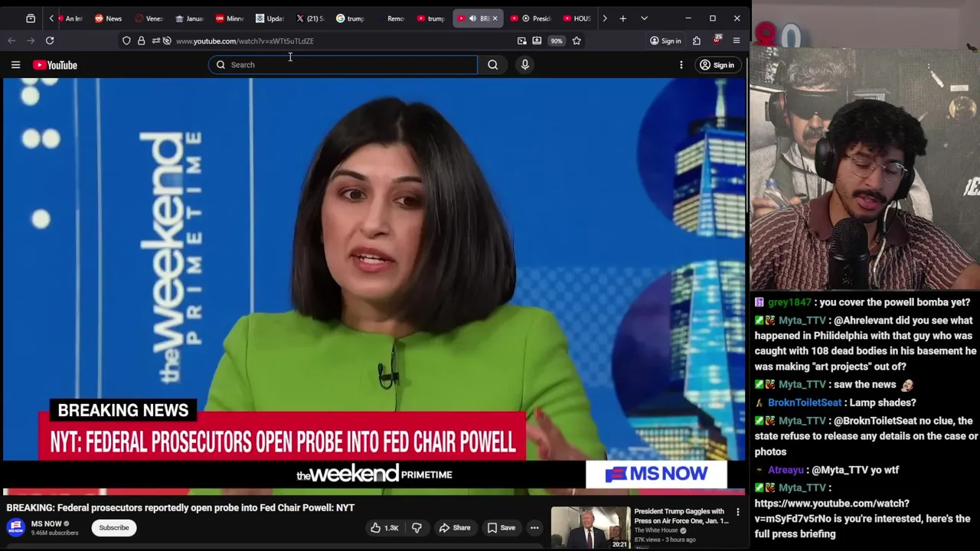The image size is (980, 551).
Task: Open The White House channel name
Action: [x=656, y=530]
